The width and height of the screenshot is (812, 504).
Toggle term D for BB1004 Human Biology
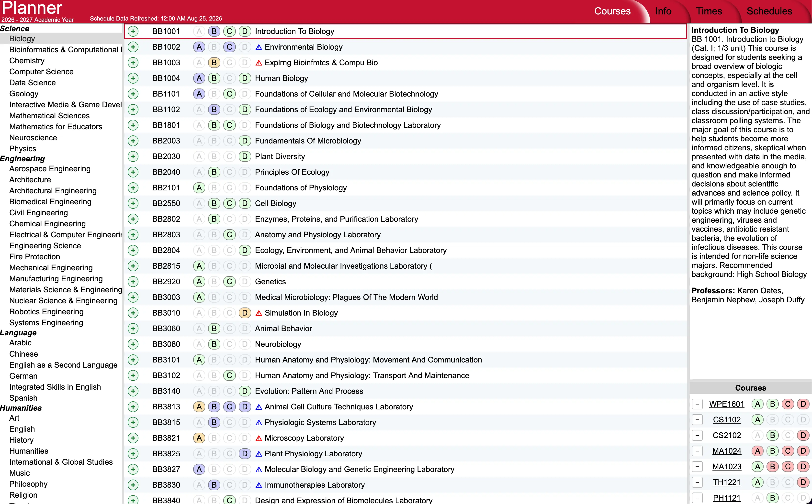tap(245, 78)
